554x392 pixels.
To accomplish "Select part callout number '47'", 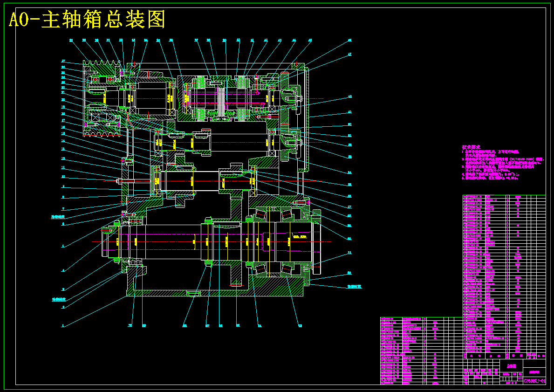I will pyautogui.click(x=350, y=55).
